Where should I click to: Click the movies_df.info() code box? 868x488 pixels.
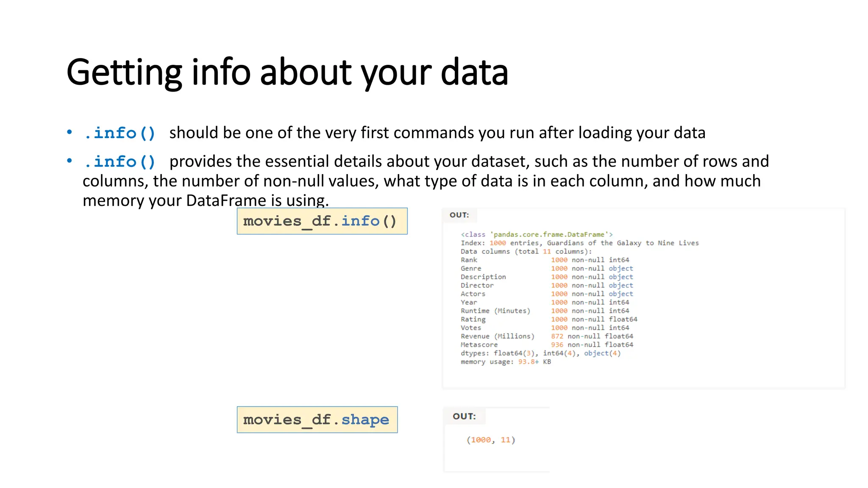click(x=322, y=221)
